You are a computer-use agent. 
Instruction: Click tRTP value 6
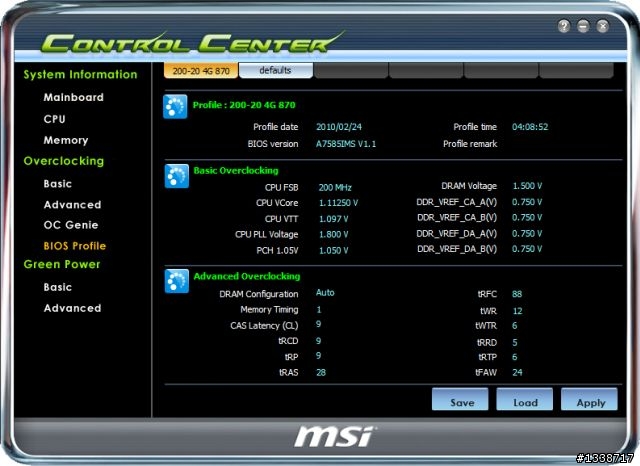[515, 357]
